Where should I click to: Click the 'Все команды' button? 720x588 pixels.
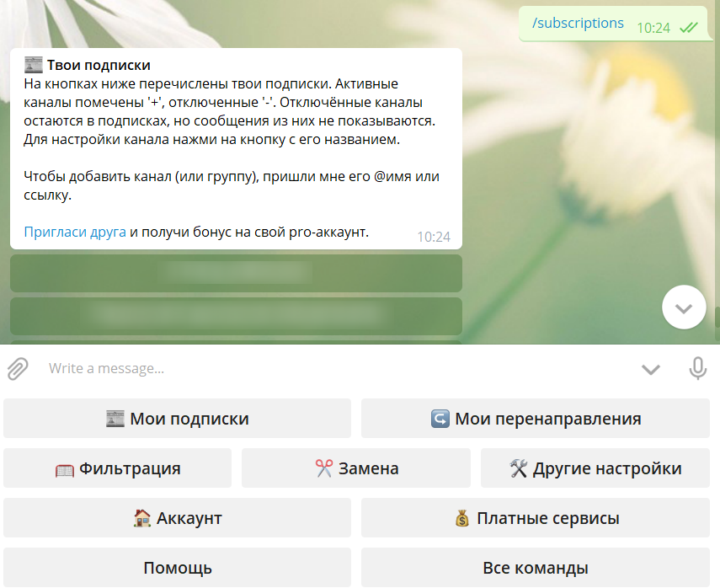pyautogui.click(x=536, y=568)
